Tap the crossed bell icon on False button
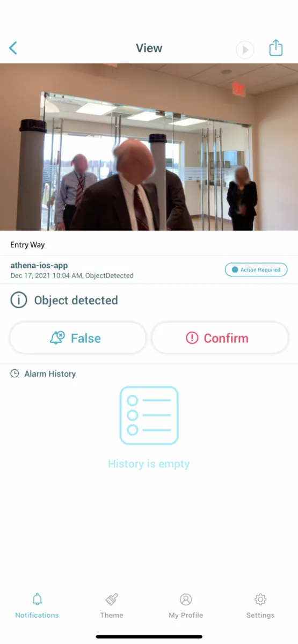Image resolution: width=298 pixels, height=644 pixels. pos(57,338)
